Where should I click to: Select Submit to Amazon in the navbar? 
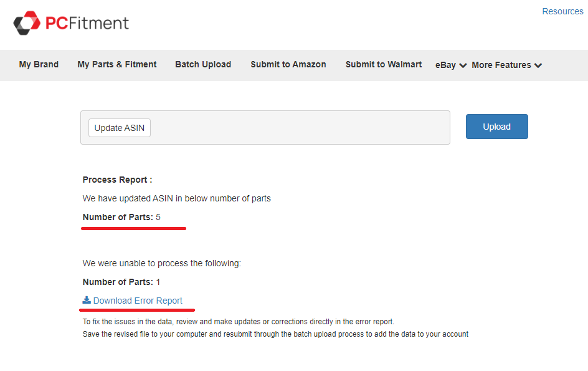coord(288,64)
